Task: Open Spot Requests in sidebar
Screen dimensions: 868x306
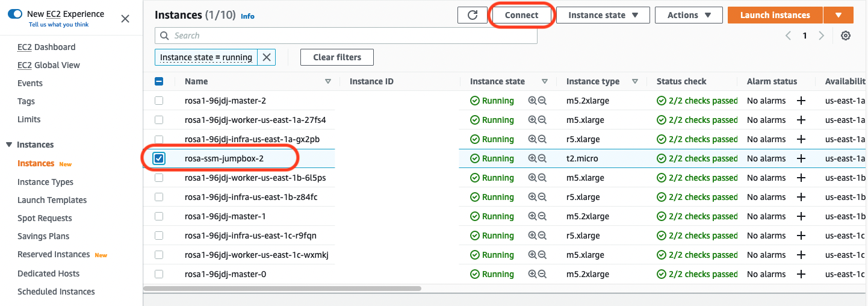Action: pyautogui.click(x=45, y=218)
